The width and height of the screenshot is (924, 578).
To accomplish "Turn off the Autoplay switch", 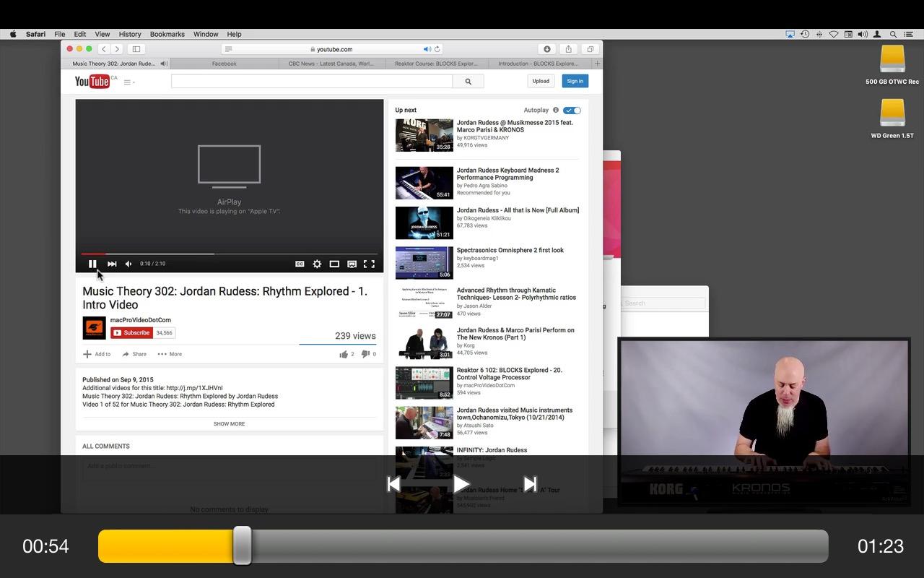I will pyautogui.click(x=572, y=111).
